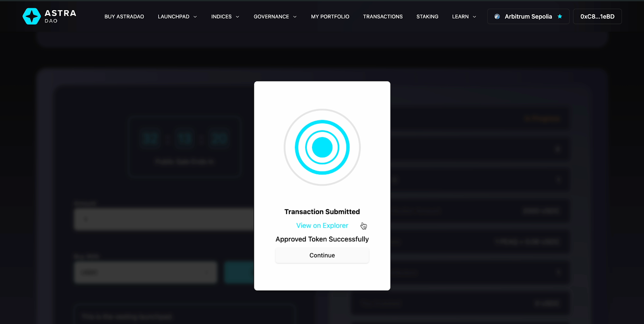The height and width of the screenshot is (324, 644).
Task: Expand the Launchpad dropdown menu
Action: (x=177, y=17)
